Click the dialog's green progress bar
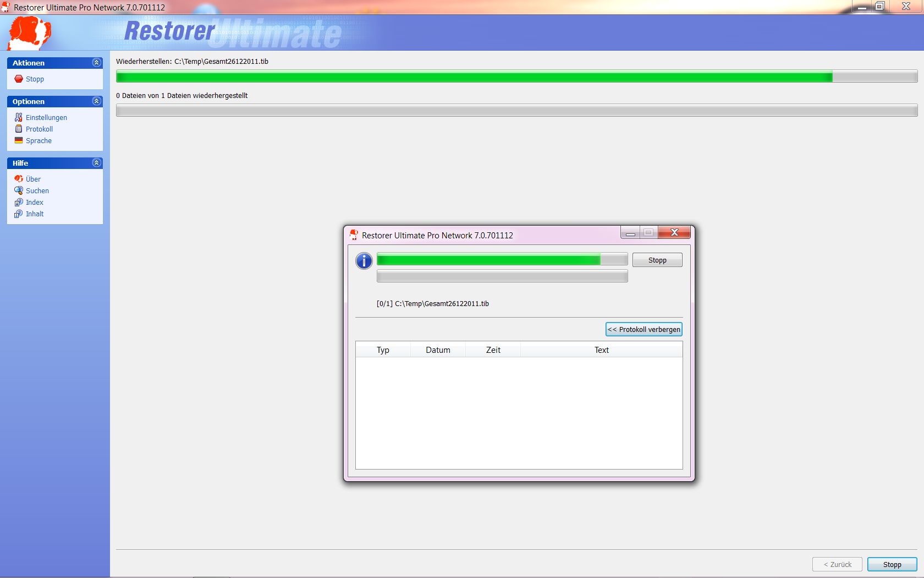This screenshot has width=924, height=578. pos(502,259)
